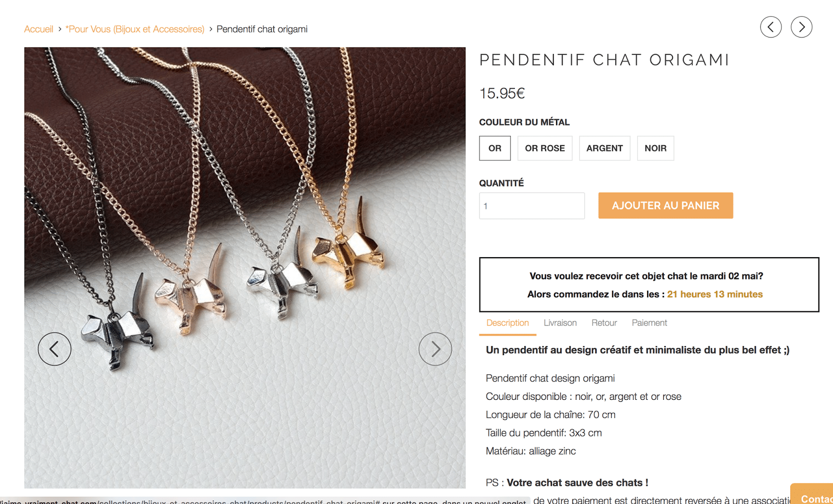
Task: Click the quantity input field
Action: [532, 206]
